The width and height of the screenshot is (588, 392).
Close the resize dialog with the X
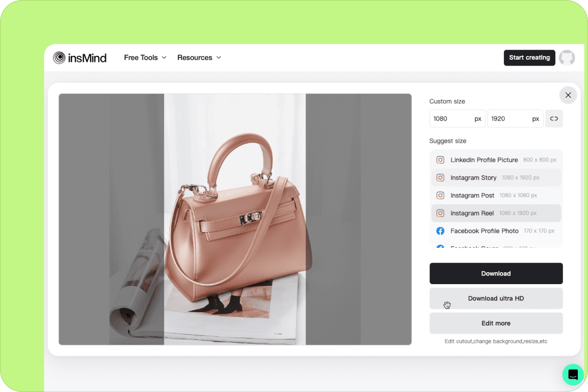pos(568,95)
